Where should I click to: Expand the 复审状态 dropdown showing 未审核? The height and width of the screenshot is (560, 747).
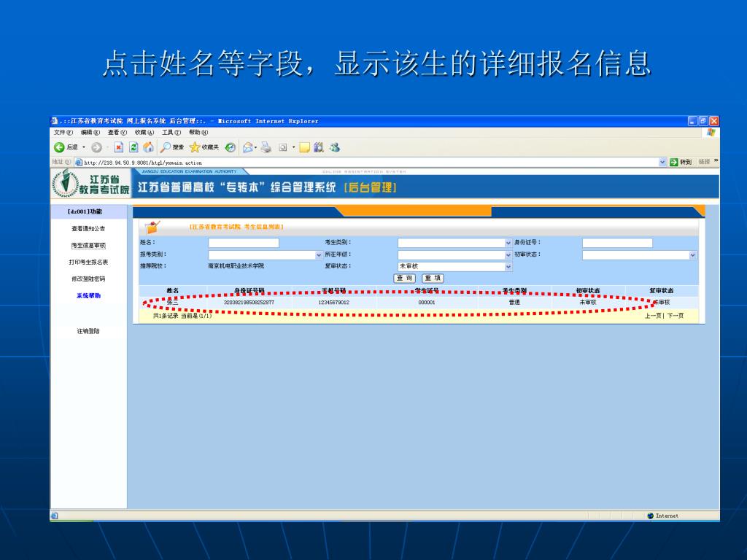(x=508, y=267)
